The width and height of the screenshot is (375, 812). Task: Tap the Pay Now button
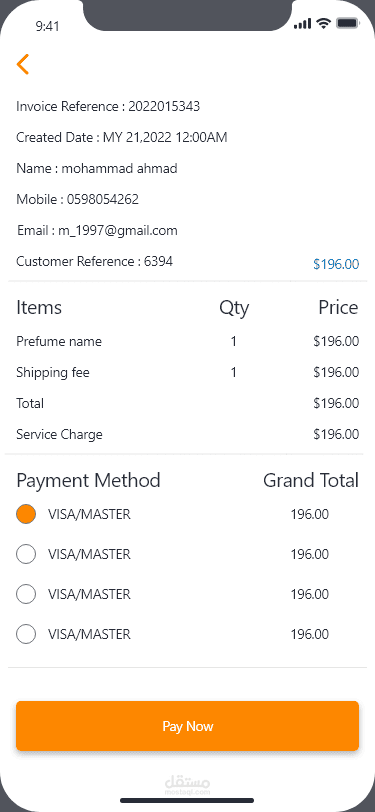(188, 726)
